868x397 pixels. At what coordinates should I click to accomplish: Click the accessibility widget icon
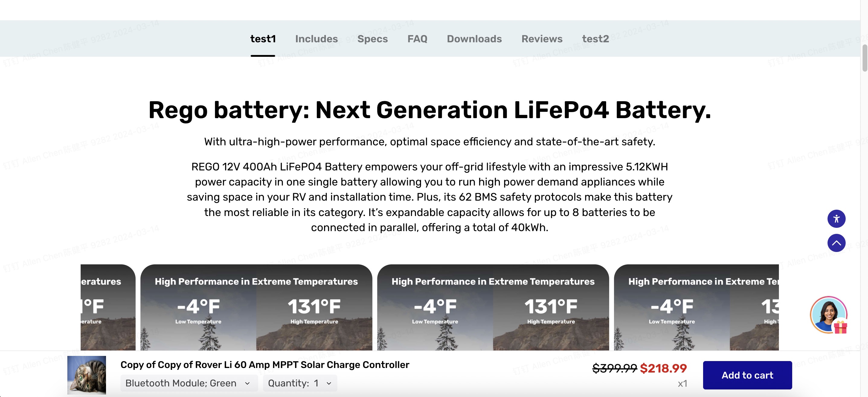[836, 219]
